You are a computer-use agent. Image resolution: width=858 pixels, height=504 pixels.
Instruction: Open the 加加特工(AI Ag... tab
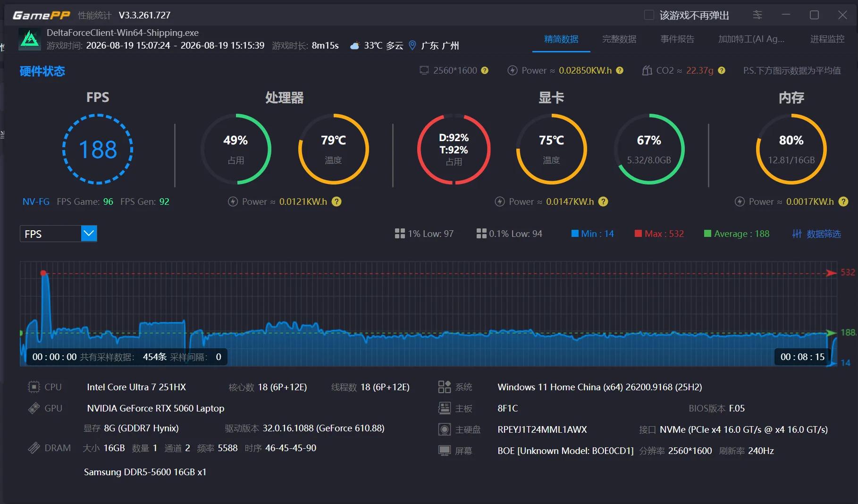(751, 39)
